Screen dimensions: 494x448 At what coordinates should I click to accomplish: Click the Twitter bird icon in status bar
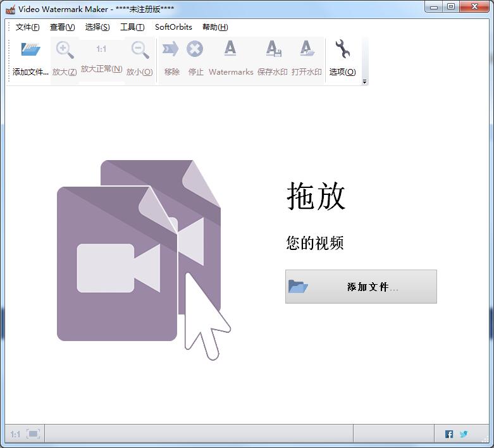click(464, 434)
